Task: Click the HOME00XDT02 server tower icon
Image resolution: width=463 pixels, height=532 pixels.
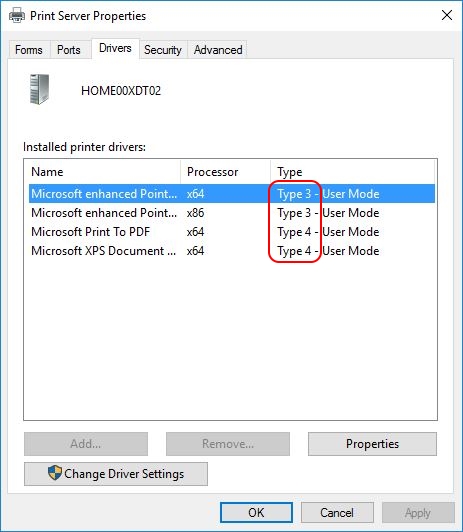Action: pyautogui.click(x=39, y=89)
